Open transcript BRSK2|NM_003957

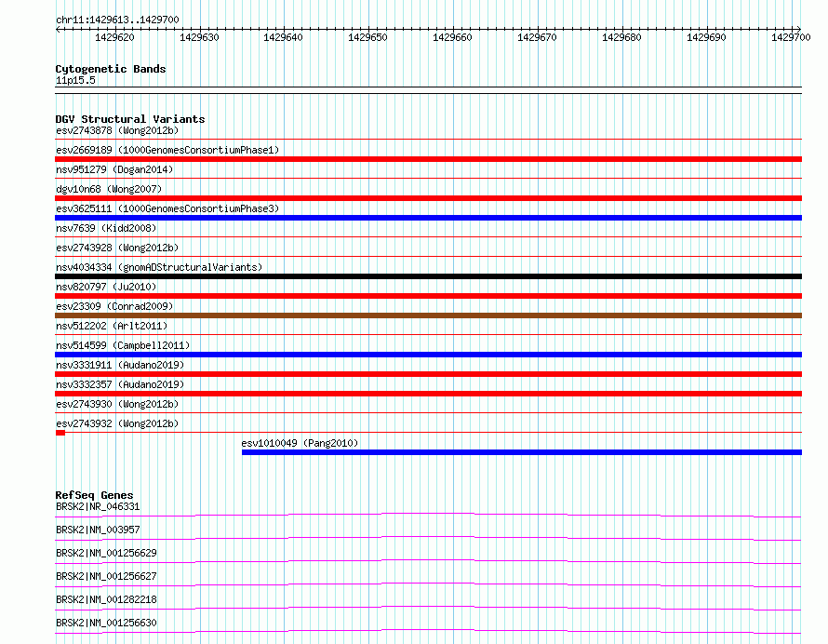[98, 530]
